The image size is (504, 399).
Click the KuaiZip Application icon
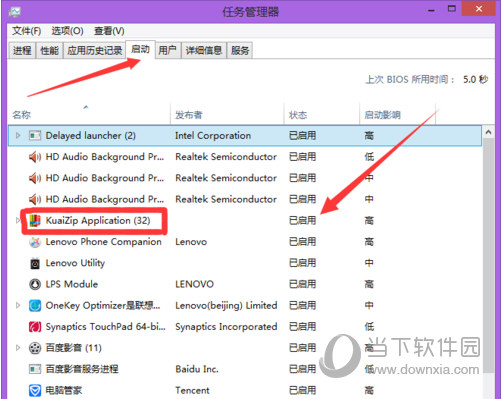(35, 220)
